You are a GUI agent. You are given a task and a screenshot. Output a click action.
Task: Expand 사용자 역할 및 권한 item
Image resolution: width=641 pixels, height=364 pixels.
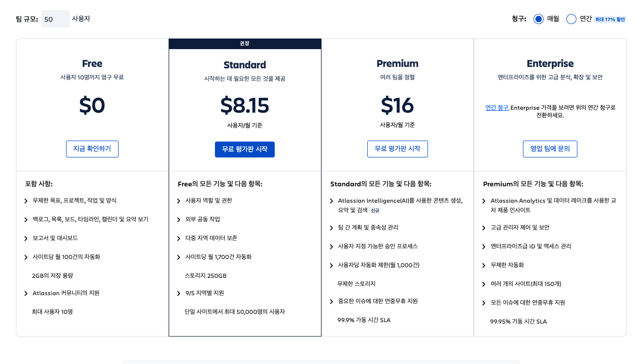tap(208, 201)
